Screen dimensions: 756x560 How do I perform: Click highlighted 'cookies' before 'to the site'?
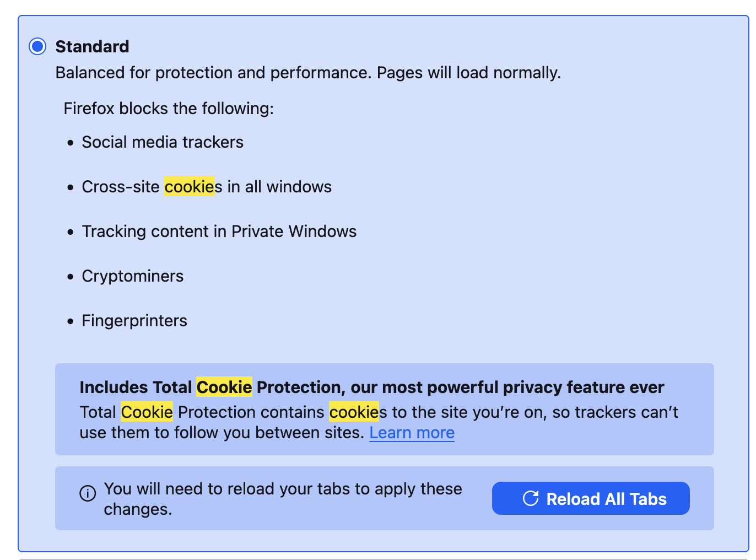[x=354, y=412]
